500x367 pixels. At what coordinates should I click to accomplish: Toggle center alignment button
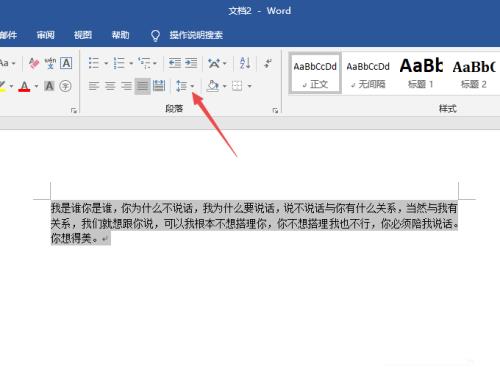click(x=110, y=86)
